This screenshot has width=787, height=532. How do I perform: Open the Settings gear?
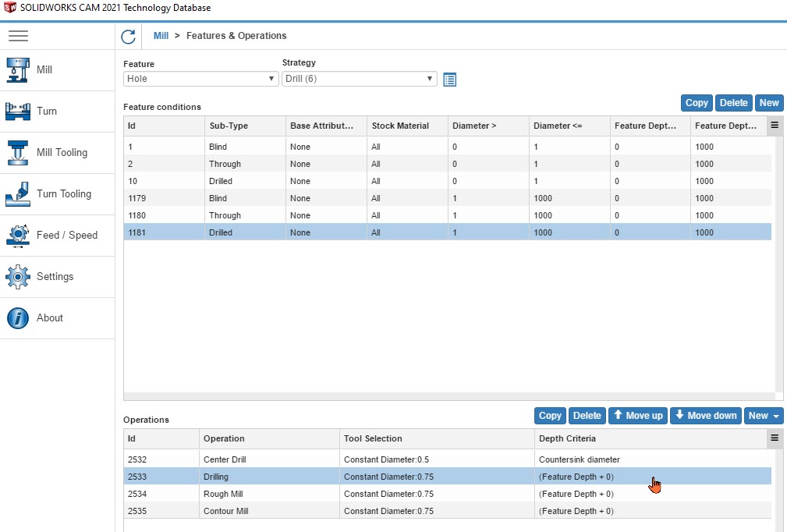pyautogui.click(x=17, y=276)
